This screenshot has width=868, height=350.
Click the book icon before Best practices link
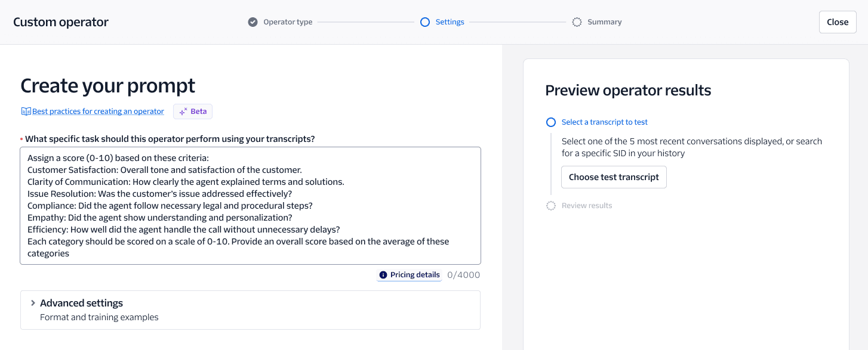(25, 111)
